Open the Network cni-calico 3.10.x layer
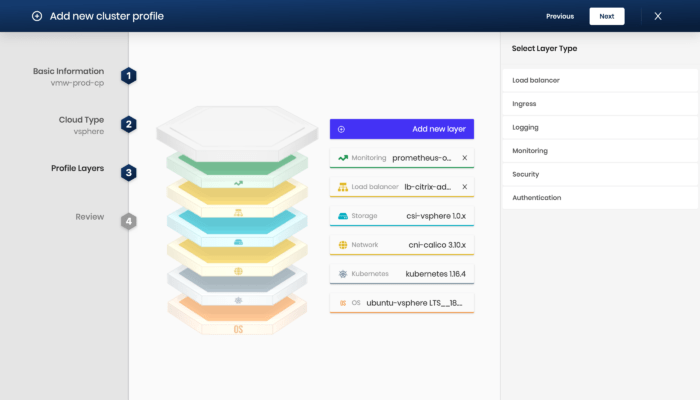Screen dimensions: 700x400 point(402,245)
